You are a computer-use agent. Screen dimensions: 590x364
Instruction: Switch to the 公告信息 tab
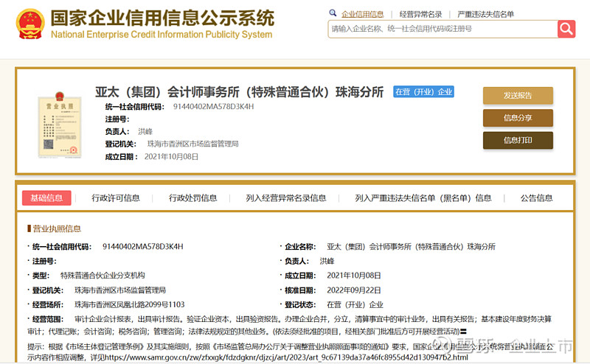536,197
